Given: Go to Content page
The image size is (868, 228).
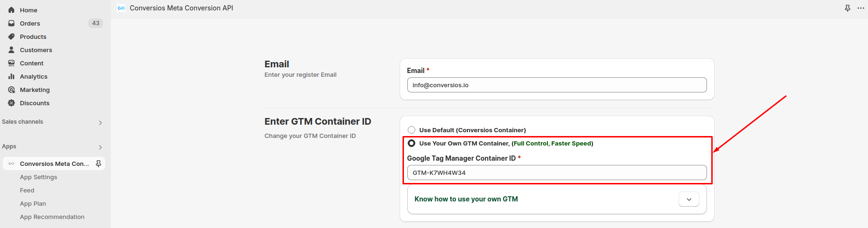Looking at the screenshot, I should point(32,63).
